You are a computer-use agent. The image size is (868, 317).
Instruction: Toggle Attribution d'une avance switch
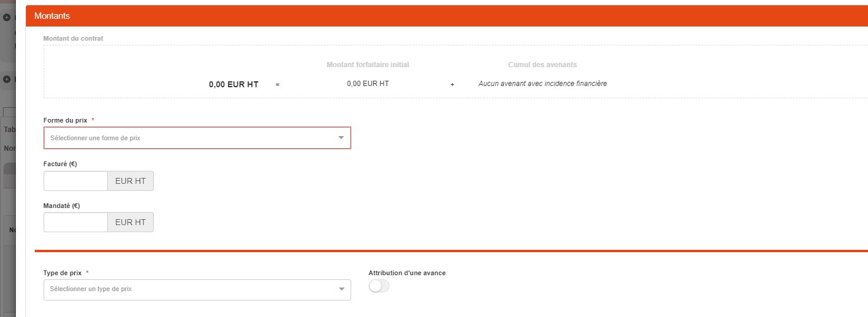379,286
